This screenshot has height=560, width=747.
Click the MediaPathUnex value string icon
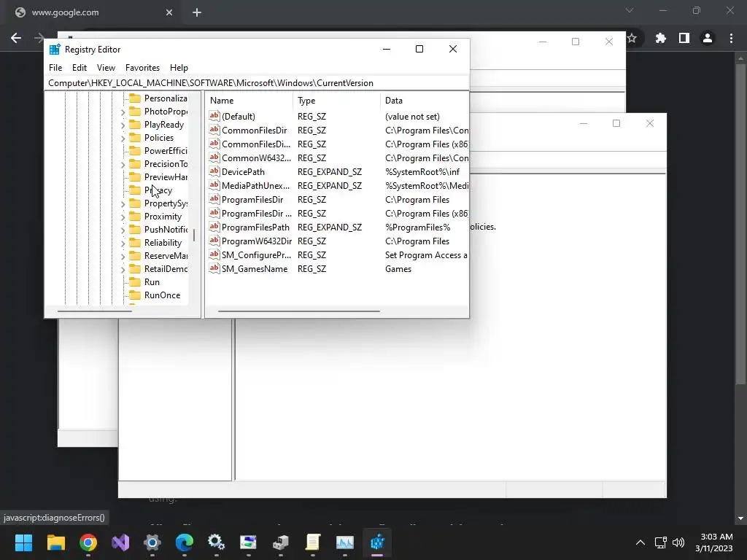214,184
